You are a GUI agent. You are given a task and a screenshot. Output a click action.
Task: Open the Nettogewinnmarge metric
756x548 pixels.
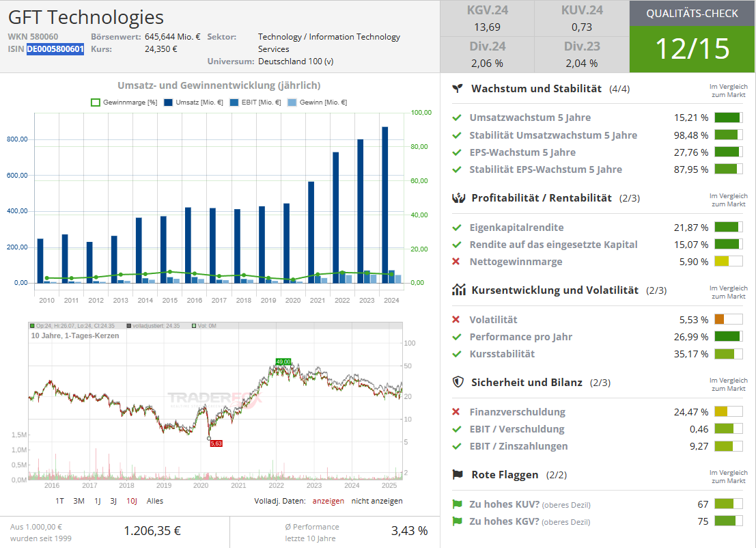pos(516,262)
